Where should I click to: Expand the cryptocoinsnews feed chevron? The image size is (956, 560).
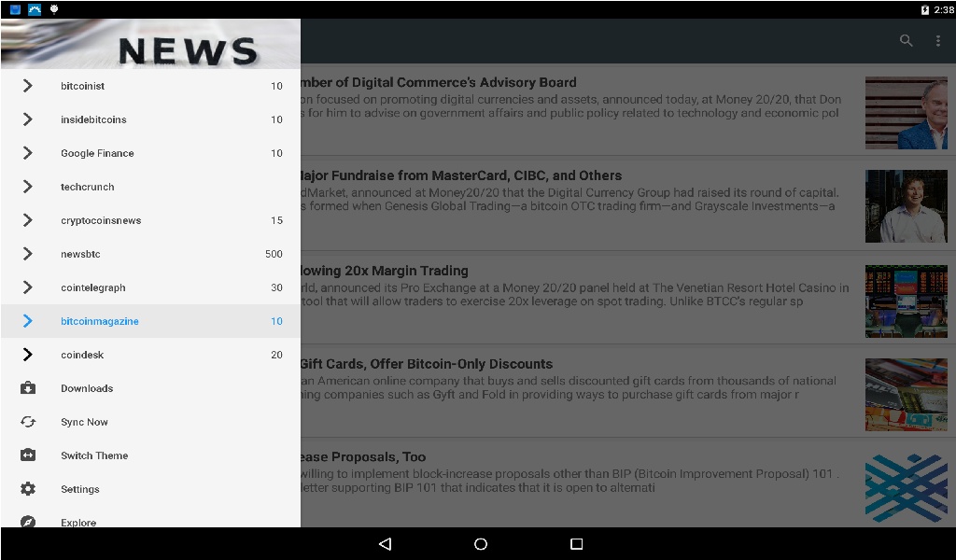27,220
